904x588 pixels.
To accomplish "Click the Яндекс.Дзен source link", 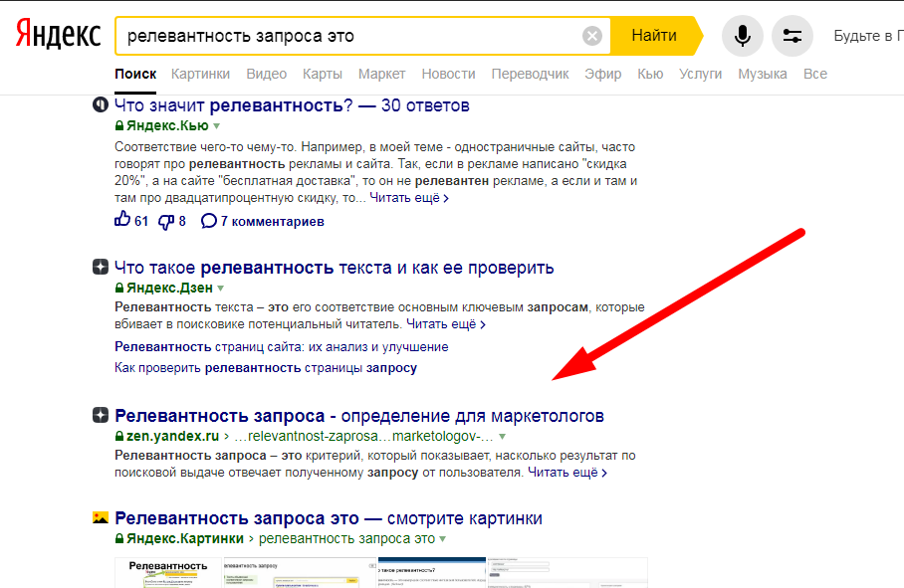I will 169,288.
